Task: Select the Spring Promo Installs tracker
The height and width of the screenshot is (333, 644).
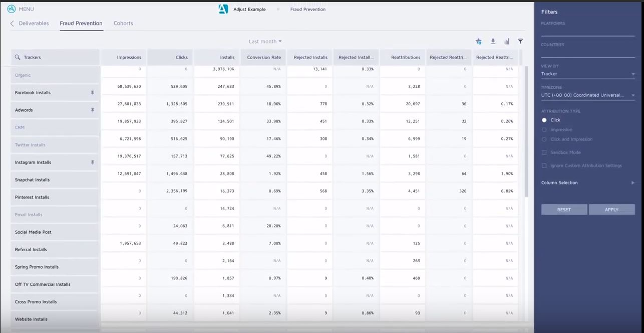Action: 55,267
